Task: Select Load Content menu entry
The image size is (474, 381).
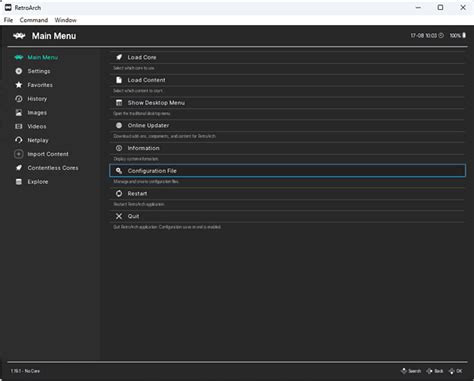Action: 287,80
